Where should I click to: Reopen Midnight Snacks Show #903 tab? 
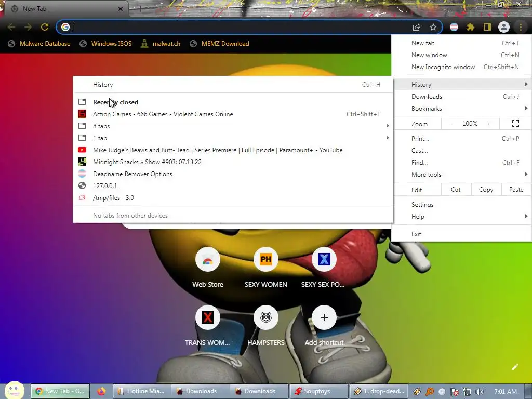[x=233, y=162]
